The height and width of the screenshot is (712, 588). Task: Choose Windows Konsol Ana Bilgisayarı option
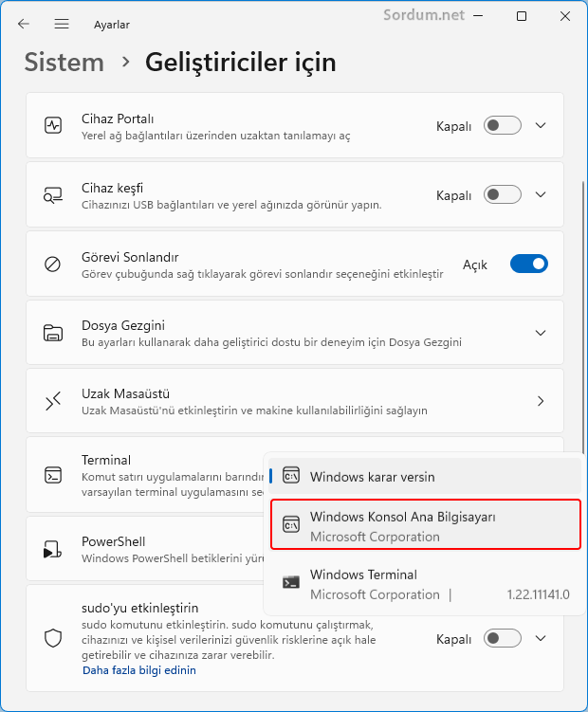click(x=426, y=524)
